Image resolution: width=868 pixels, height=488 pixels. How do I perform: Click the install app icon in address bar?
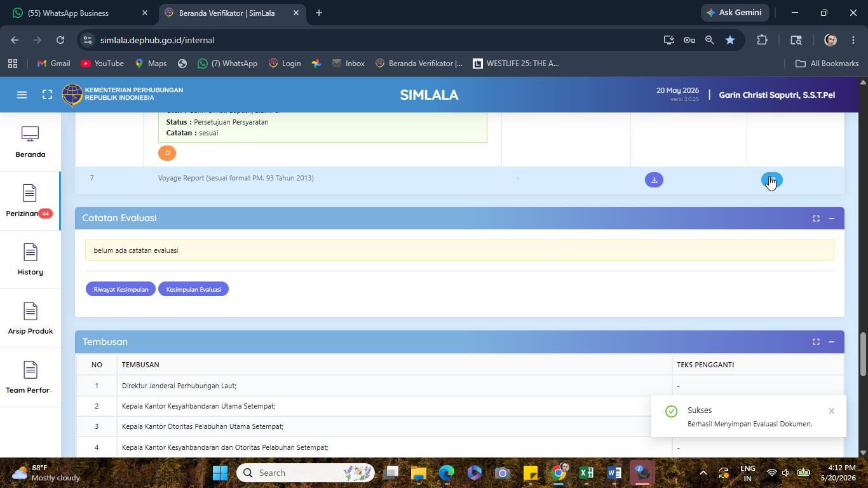click(x=668, y=40)
